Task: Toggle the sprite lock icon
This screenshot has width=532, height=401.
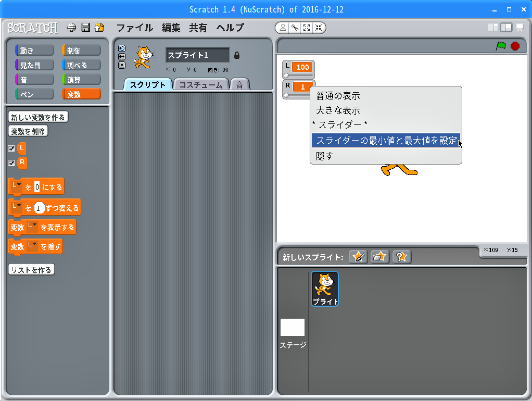Action: point(237,55)
